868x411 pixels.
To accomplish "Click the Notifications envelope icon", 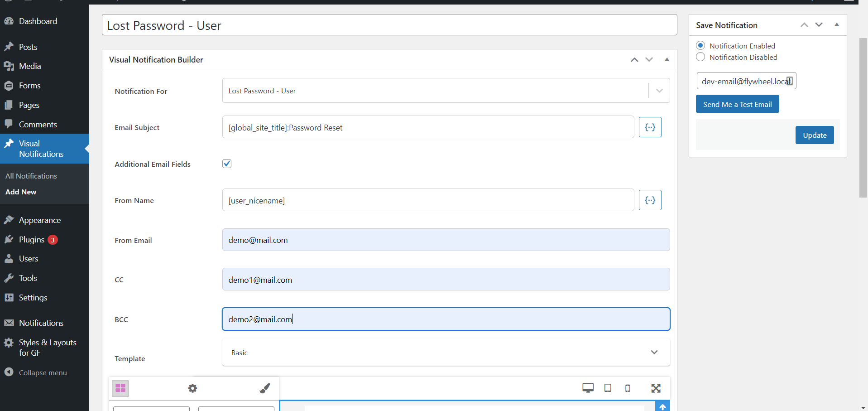I will pos(9,323).
